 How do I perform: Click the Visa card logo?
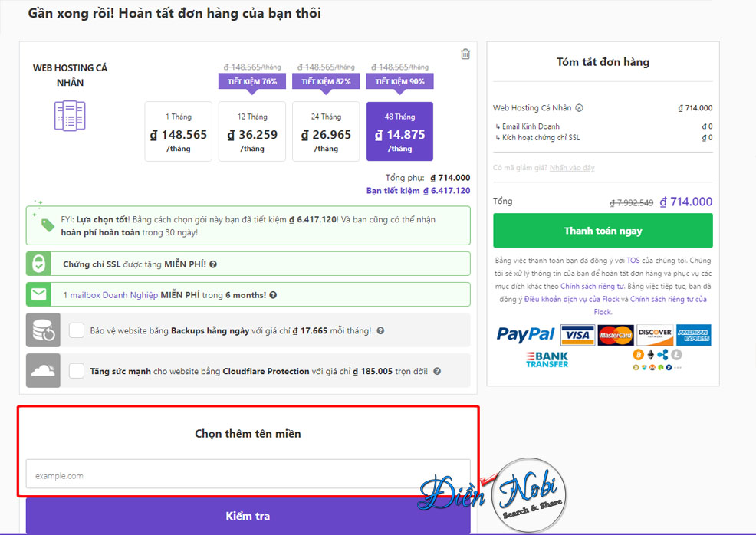pos(577,335)
